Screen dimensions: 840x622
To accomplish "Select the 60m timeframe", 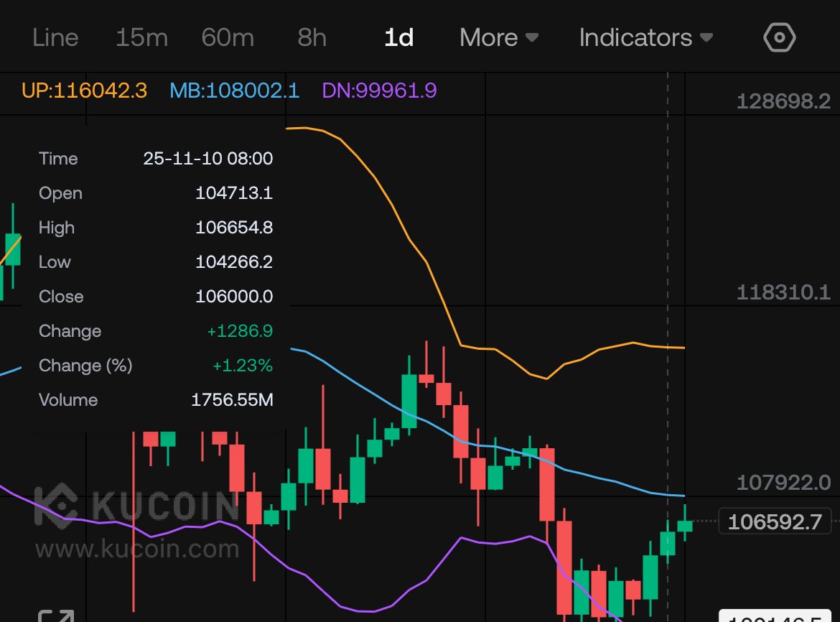I will click(228, 37).
